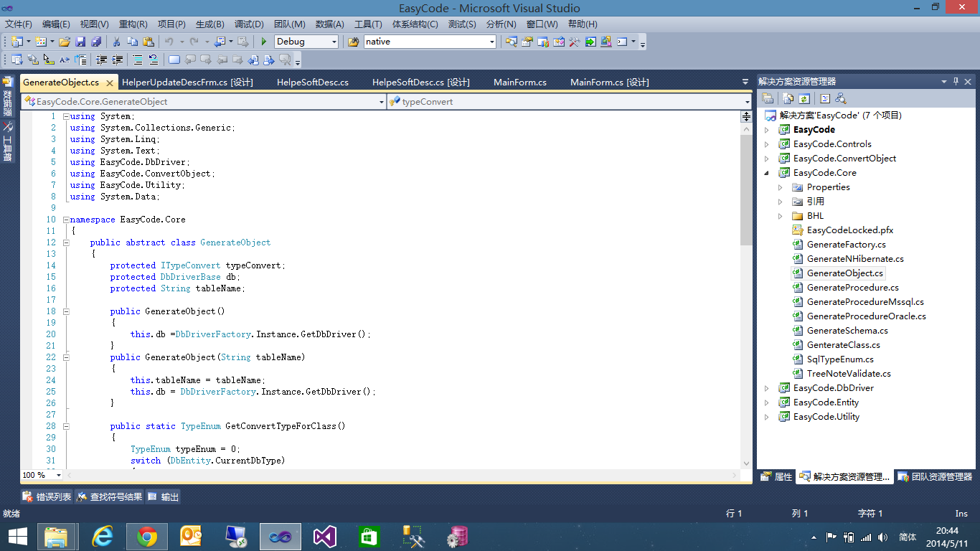The width and height of the screenshot is (980, 551).
Task: Click the Find in Files icon
Action: point(353,42)
